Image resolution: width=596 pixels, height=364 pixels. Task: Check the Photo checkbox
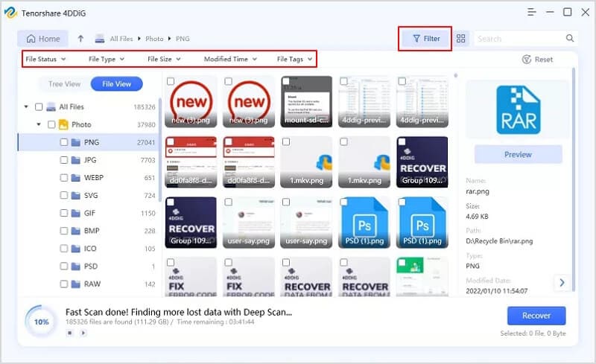pos(51,124)
